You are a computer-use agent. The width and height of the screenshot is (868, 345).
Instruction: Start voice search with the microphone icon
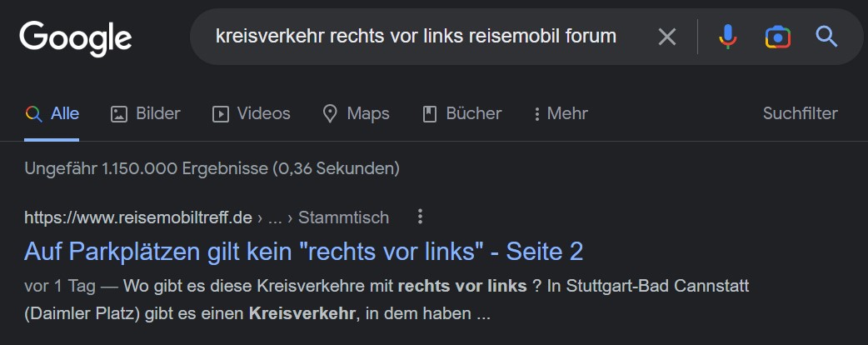(728, 37)
